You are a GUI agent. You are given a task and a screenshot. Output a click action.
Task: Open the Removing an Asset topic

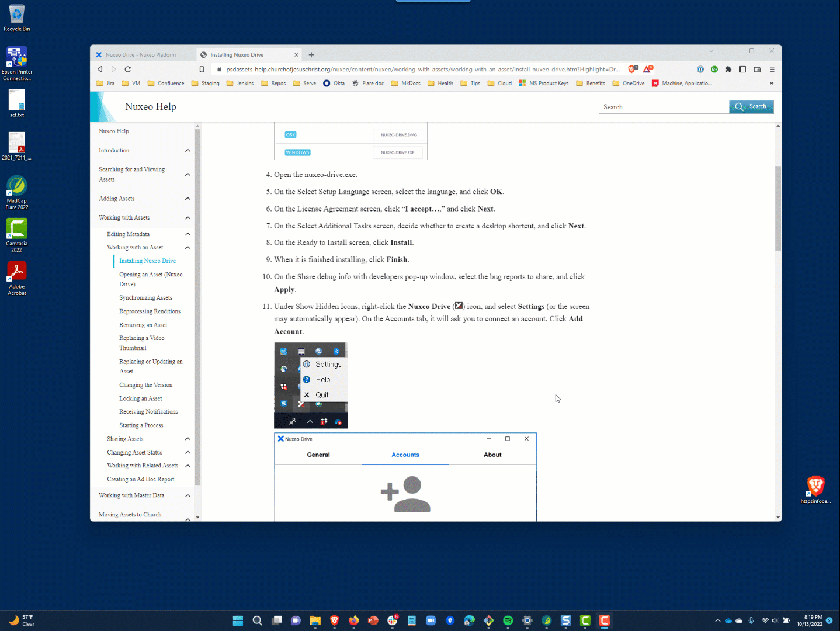(x=143, y=325)
